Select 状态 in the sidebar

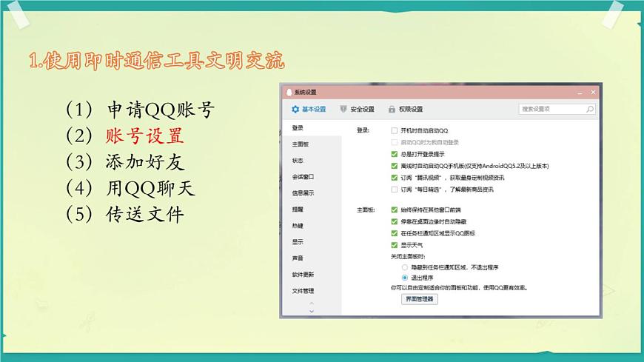point(312,161)
